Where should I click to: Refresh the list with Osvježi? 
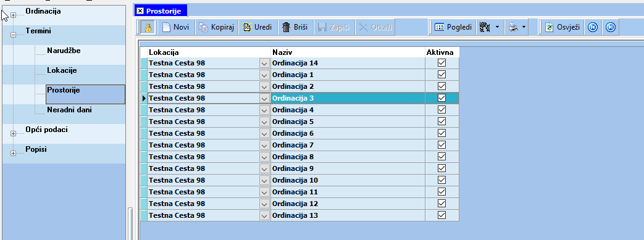pyautogui.click(x=562, y=28)
